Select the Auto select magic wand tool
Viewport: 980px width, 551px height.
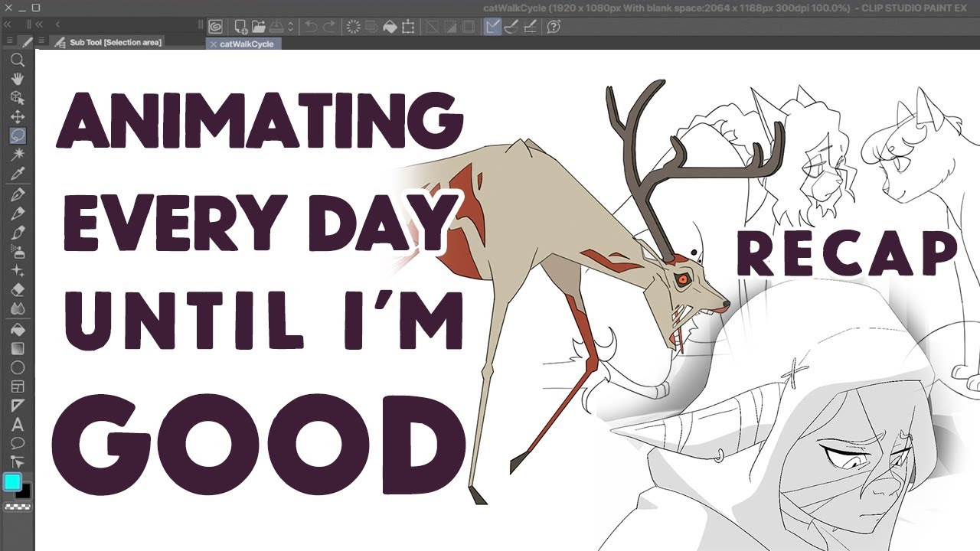click(17, 155)
